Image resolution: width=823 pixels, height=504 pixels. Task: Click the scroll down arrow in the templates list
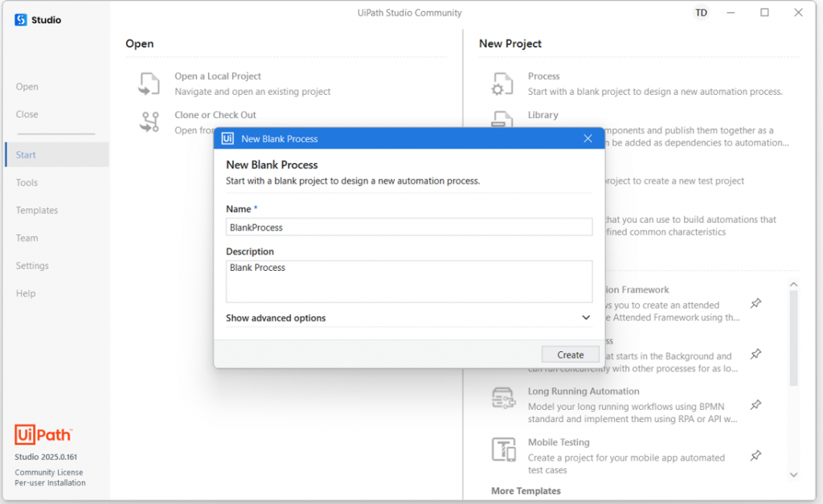(793, 474)
